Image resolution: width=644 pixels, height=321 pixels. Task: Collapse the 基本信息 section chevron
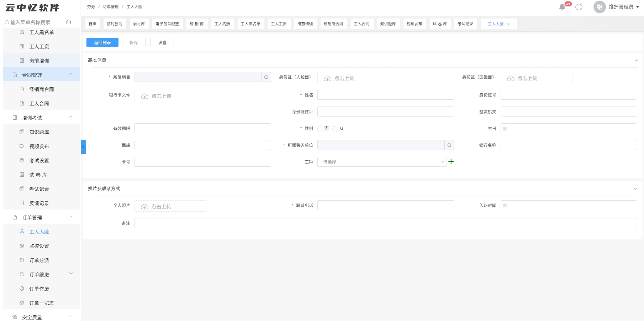pyautogui.click(x=635, y=60)
